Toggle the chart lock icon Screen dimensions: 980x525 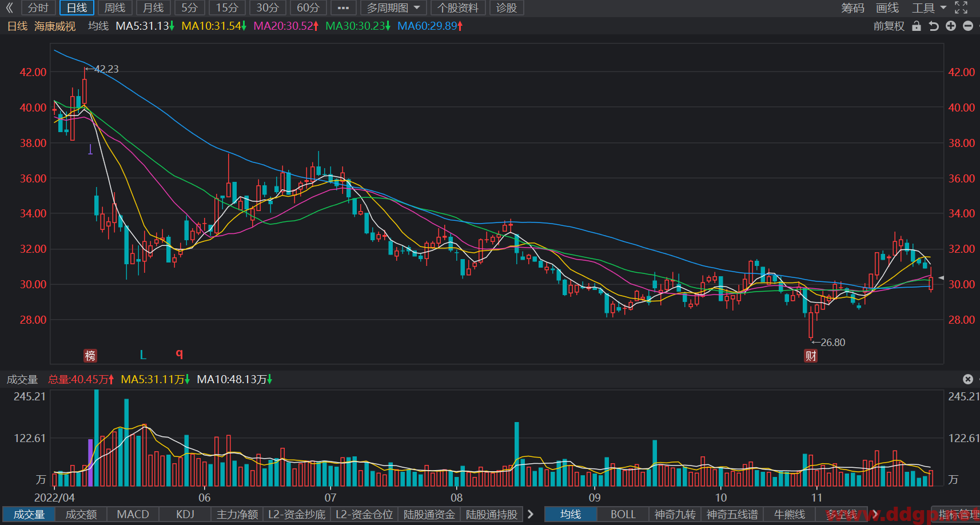(917, 26)
